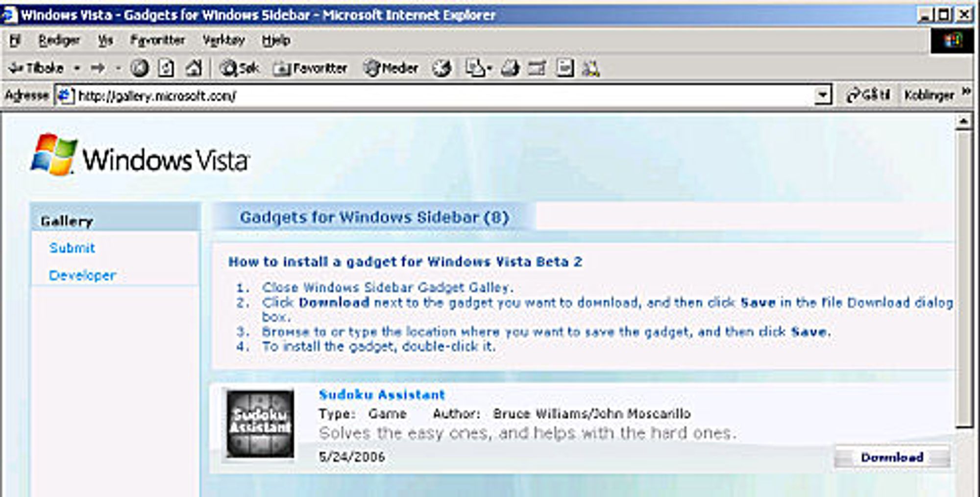Click the Gå til button

tap(868, 95)
